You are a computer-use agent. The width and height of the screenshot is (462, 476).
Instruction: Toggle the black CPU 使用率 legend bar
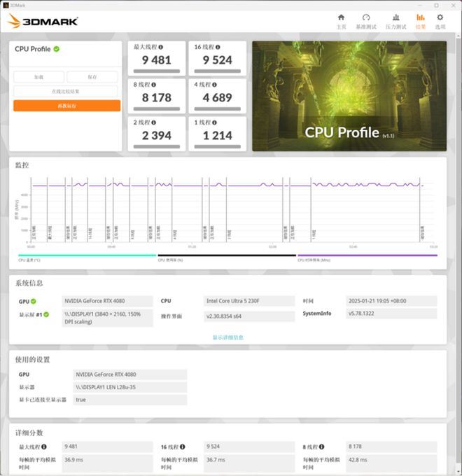pos(226,255)
